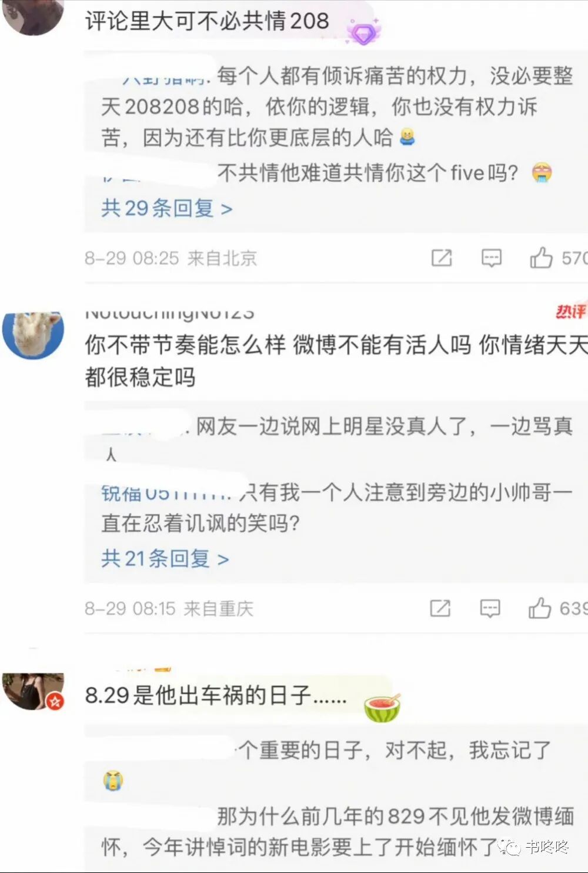Tap the watermelon emoji sticker
The image size is (588, 873).
[x=382, y=707]
